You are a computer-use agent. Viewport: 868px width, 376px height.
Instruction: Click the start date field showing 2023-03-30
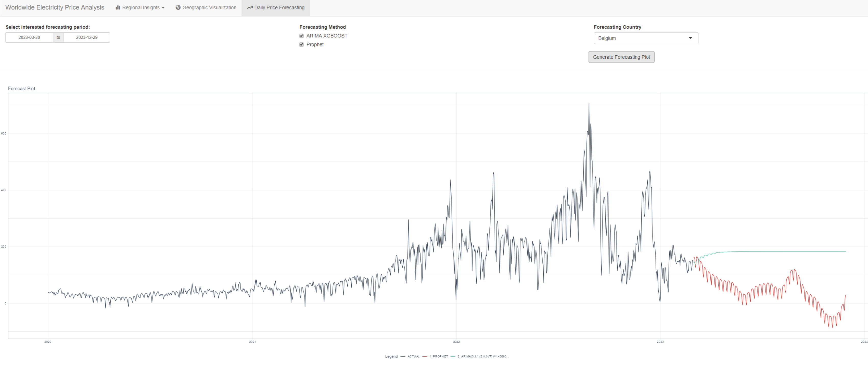[29, 37]
